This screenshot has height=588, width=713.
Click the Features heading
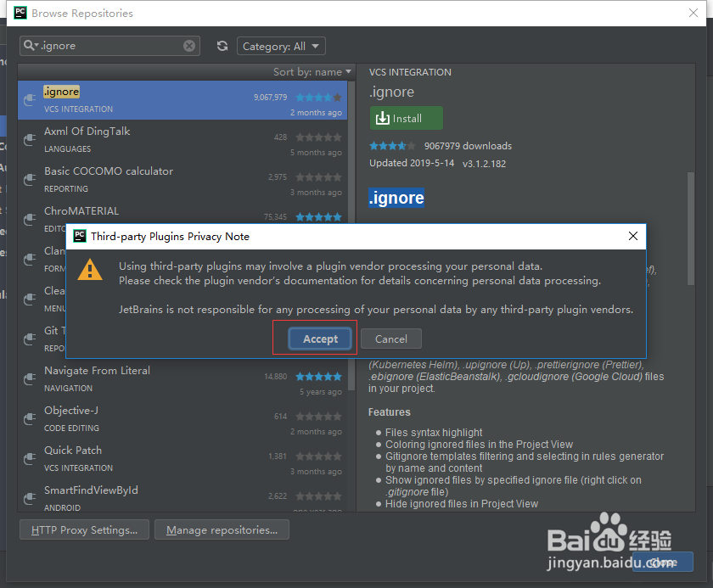coord(390,412)
